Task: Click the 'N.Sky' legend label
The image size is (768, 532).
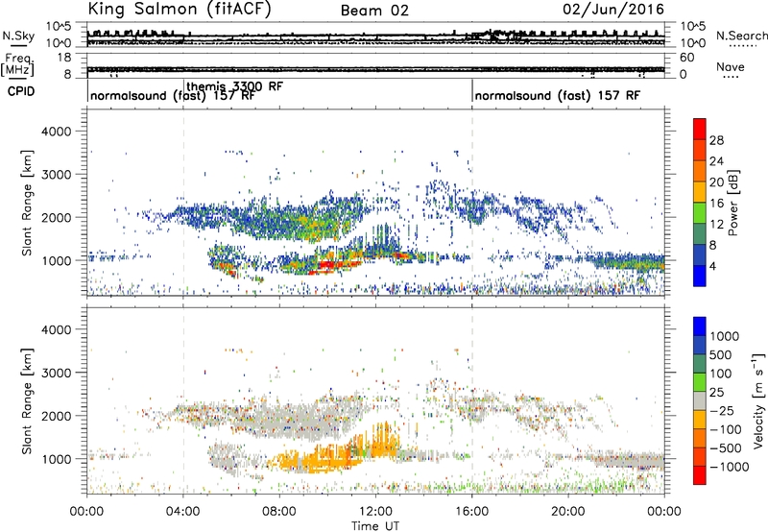Action: pyautogui.click(x=18, y=36)
